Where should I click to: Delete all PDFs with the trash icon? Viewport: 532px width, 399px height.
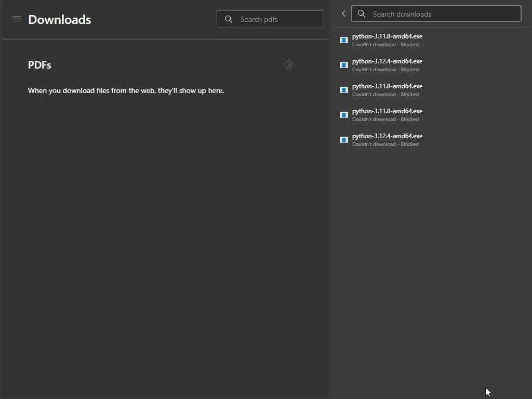coord(289,65)
